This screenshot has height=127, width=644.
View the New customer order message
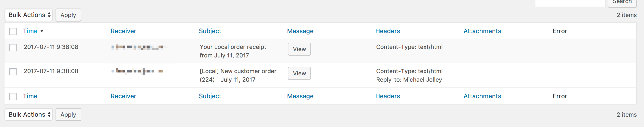coord(299,73)
